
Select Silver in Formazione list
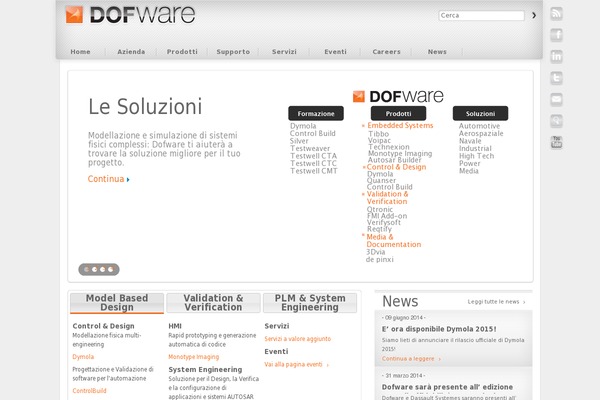[x=299, y=141]
